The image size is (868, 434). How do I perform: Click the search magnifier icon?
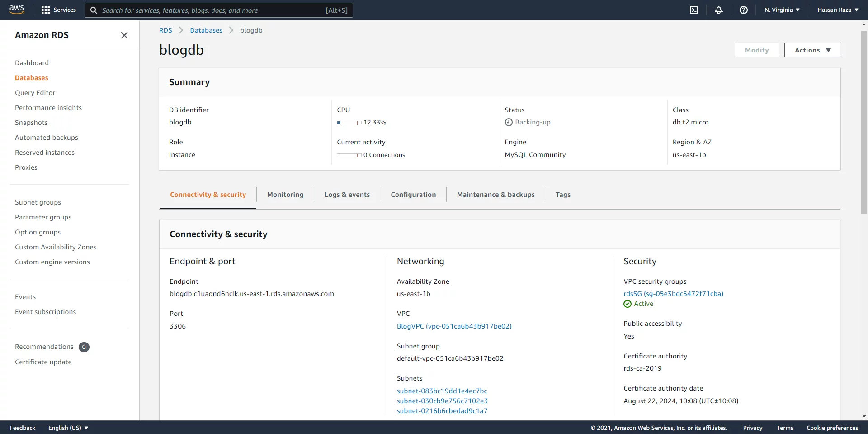click(94, 10)
